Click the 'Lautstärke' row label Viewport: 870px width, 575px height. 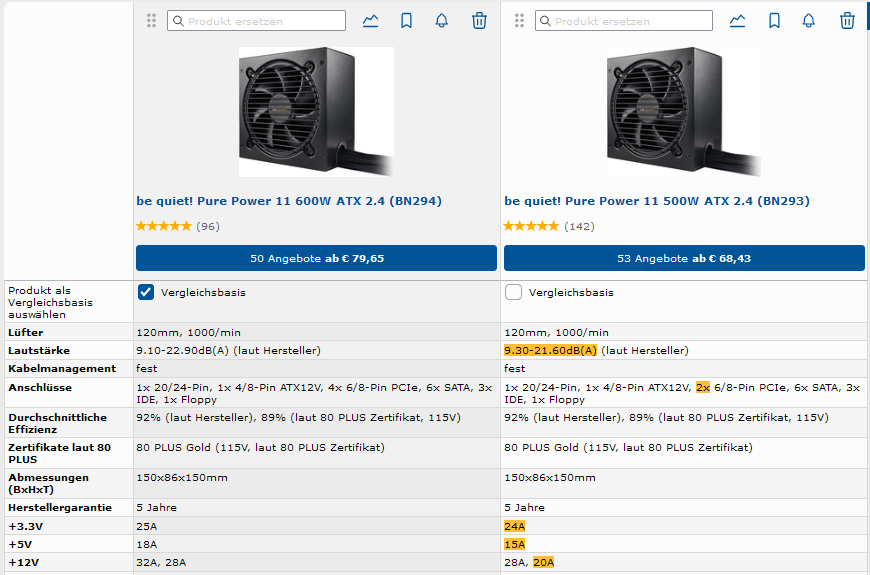pyautogui.click(x=39, y=351)
